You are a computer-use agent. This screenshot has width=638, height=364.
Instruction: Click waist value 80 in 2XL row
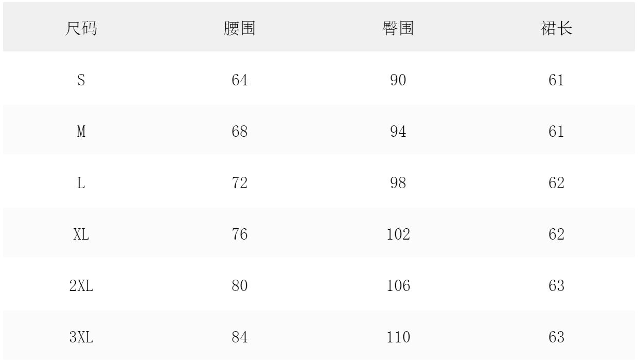tap(240, 286)
